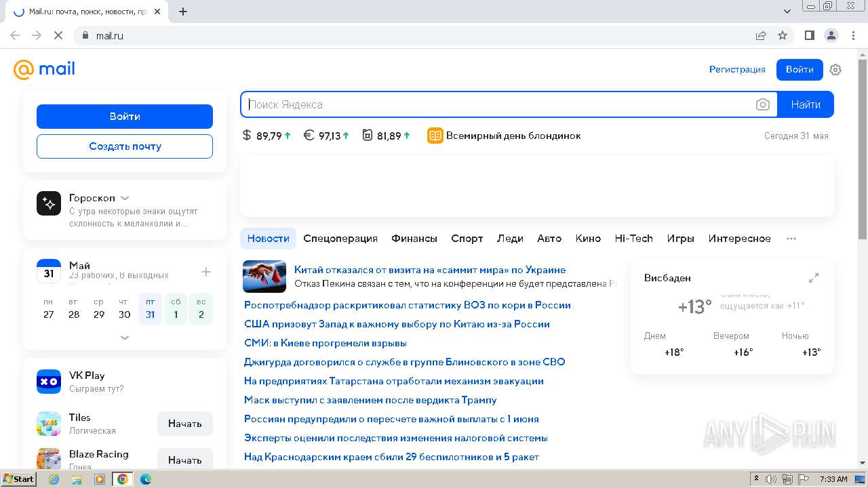Open new browser tab

[x=183, y=12]
